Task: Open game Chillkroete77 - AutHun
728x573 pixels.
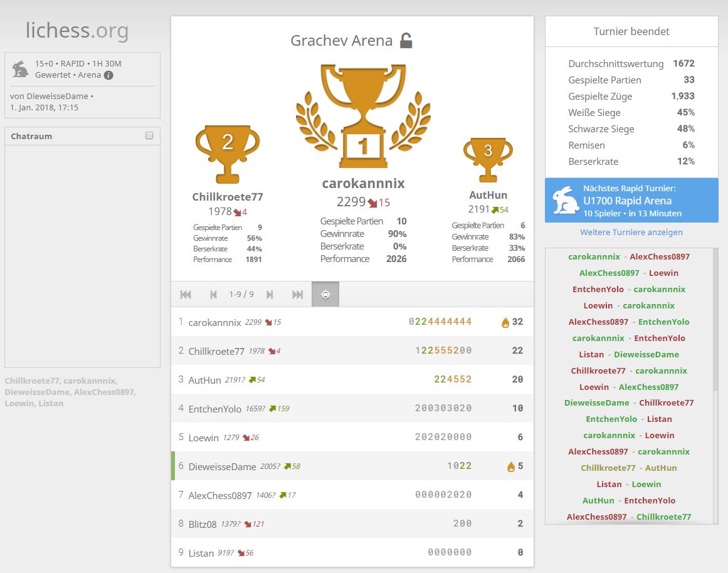Action: pos(629,468)
